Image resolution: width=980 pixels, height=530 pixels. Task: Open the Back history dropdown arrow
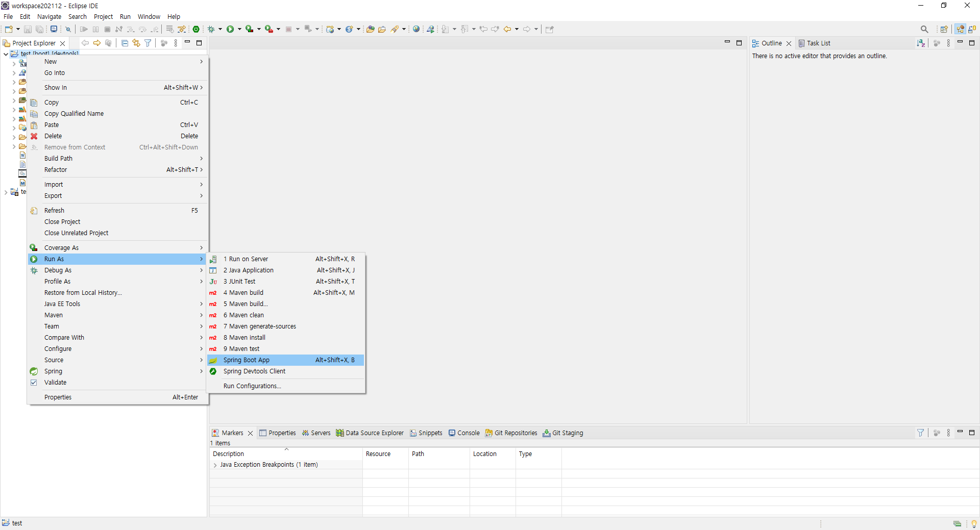click(517, 29)
